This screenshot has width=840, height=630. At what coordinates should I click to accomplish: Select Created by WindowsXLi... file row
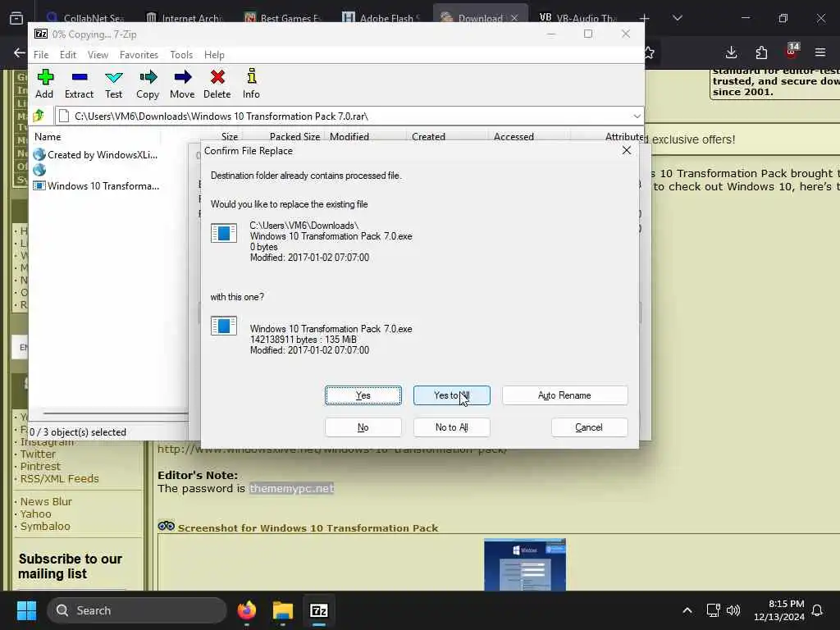click(x=95, y=155)
